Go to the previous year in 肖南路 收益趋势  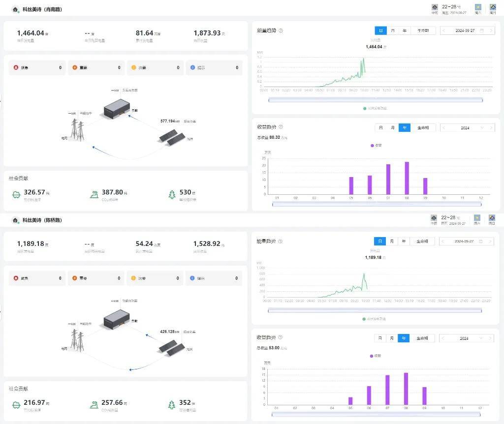point(444,128)
